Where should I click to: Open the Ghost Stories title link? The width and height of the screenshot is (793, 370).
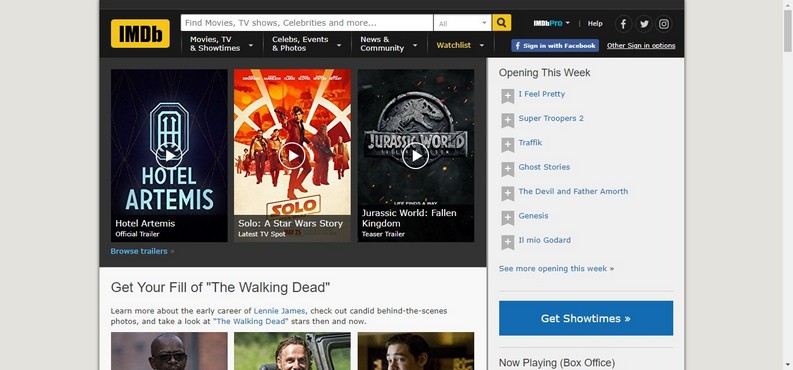(x=544, y=167)
